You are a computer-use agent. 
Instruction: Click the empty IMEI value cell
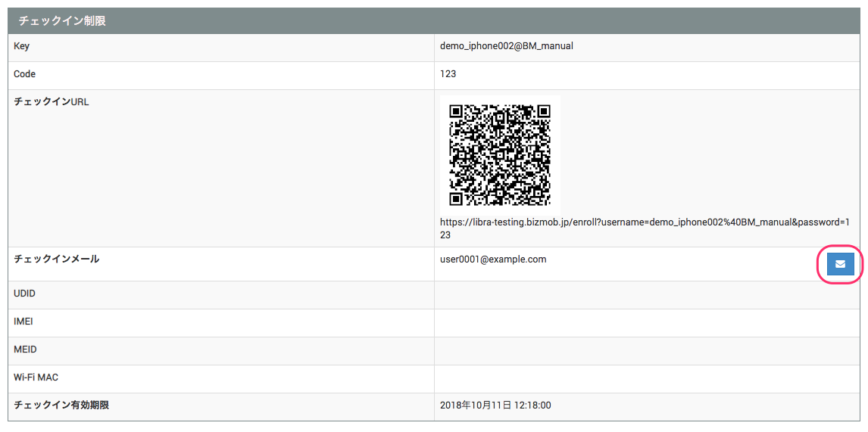(646, 322)
